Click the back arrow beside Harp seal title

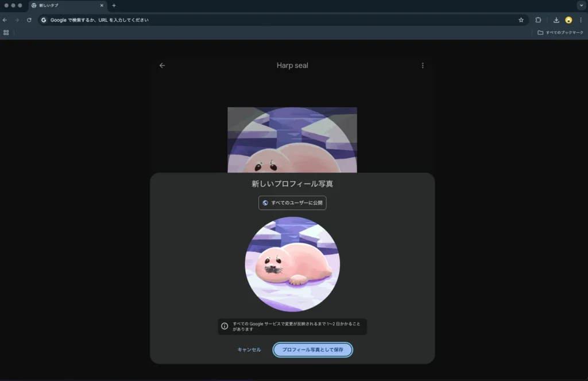[162, 65]
